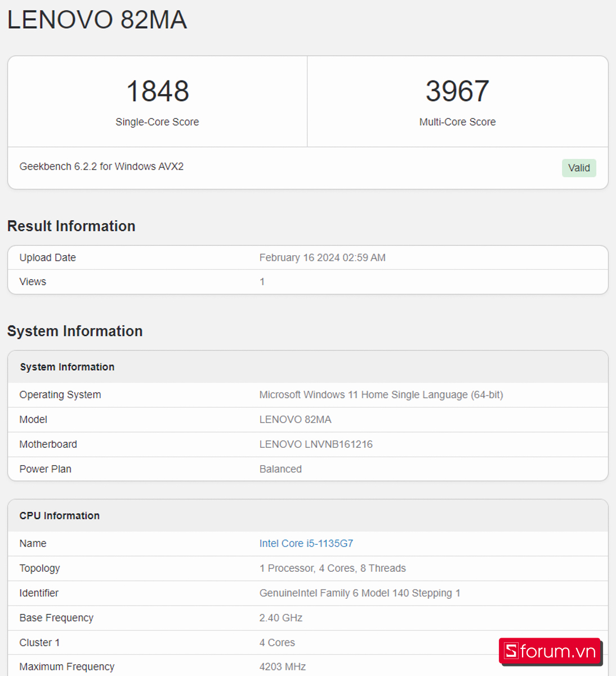
Task: Click the Balanced power plan value
Action: point(280,469)
